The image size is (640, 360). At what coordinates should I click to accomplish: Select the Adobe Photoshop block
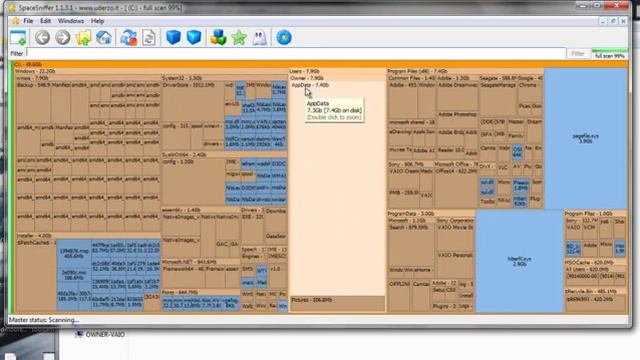point(457,120)
